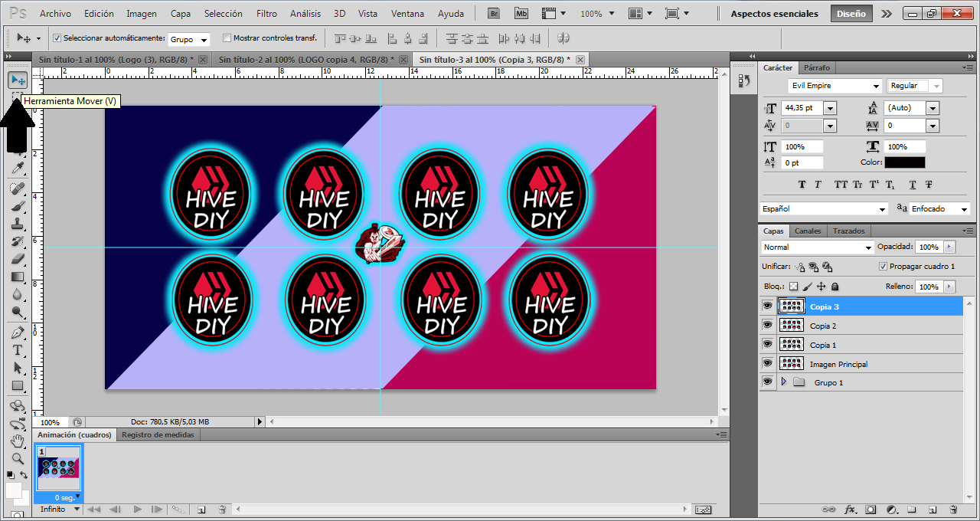Select the Pen tool
980x521 pixels.
point(18,333)
